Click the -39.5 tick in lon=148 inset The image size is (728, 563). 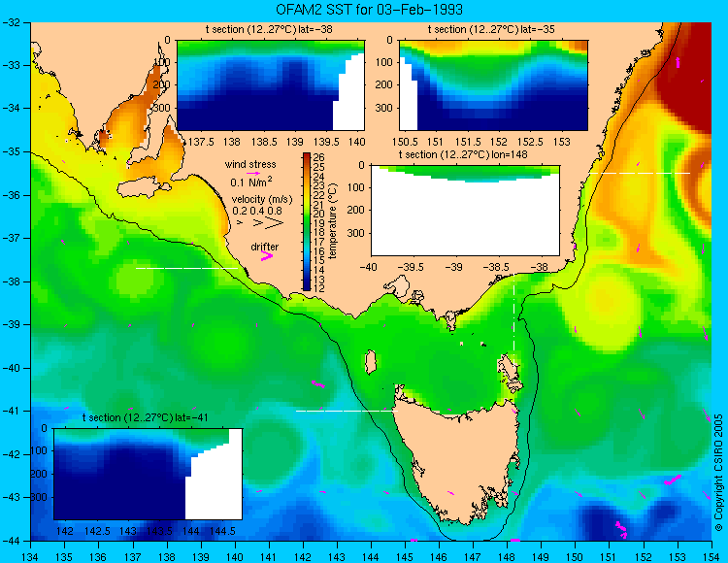(413, 267)
